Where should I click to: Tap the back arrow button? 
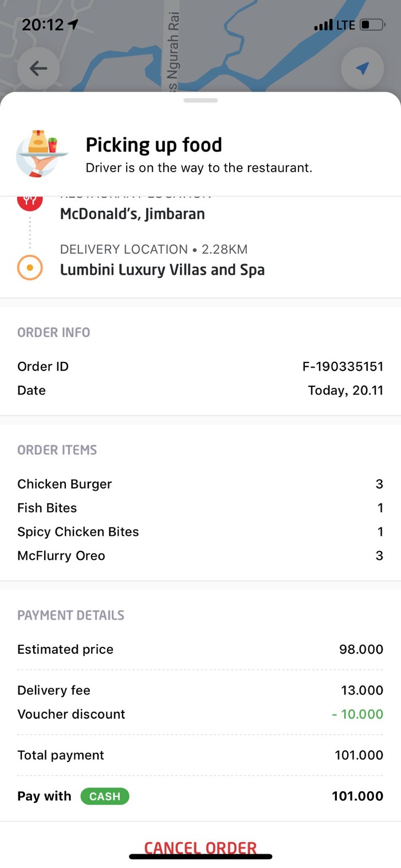click(x=38, y=69)
